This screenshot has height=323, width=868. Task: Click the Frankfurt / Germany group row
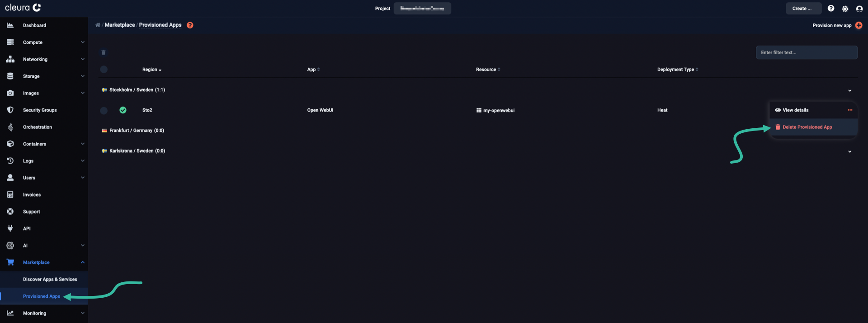pyautogui.click(x=478, y=131)
